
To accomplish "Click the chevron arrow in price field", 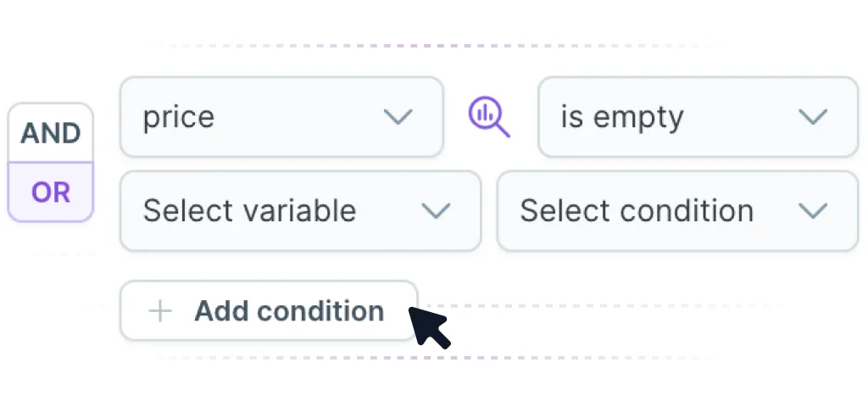I will click(x=398, y=117).
